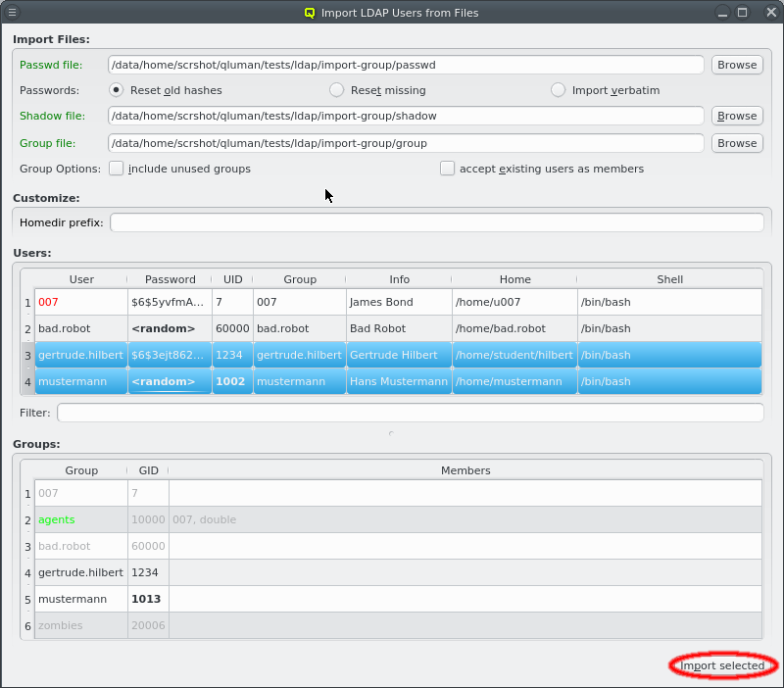Click the bad.robot user name cell
This screenshot has width=784, height=688.
click(x=81, y=328)
